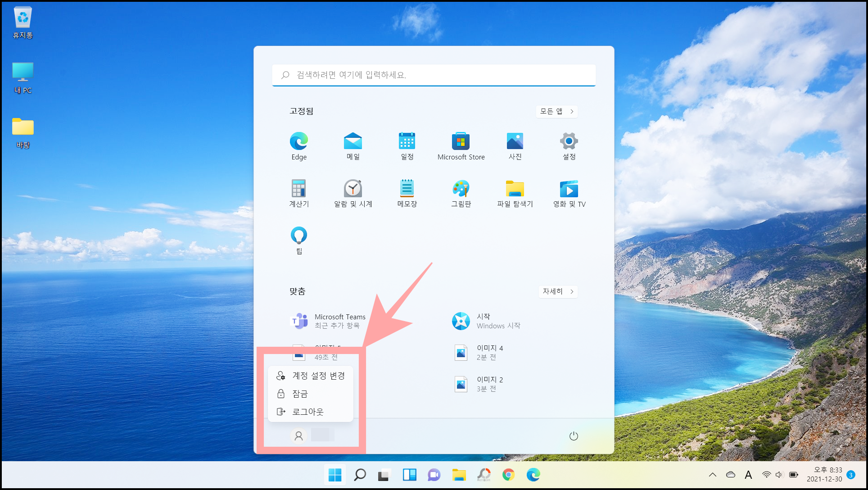Select Change account settings (계정 설정 변경)
The image size is (868, 490).
click(x=311, y=376)
